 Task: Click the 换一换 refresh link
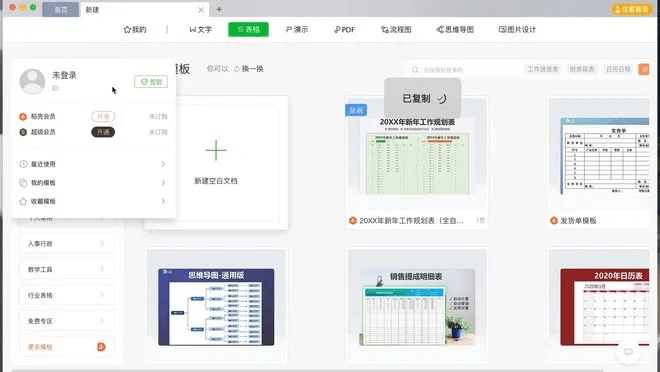point(249,69)
